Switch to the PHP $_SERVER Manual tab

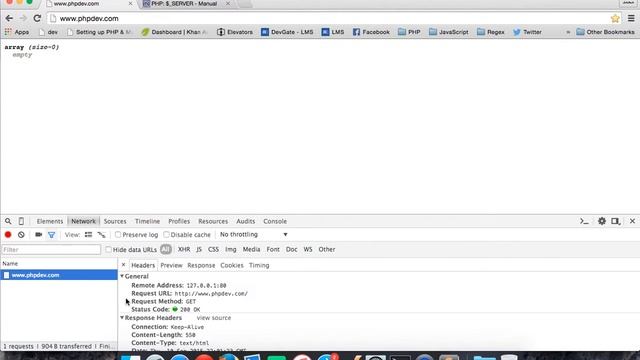184,4
